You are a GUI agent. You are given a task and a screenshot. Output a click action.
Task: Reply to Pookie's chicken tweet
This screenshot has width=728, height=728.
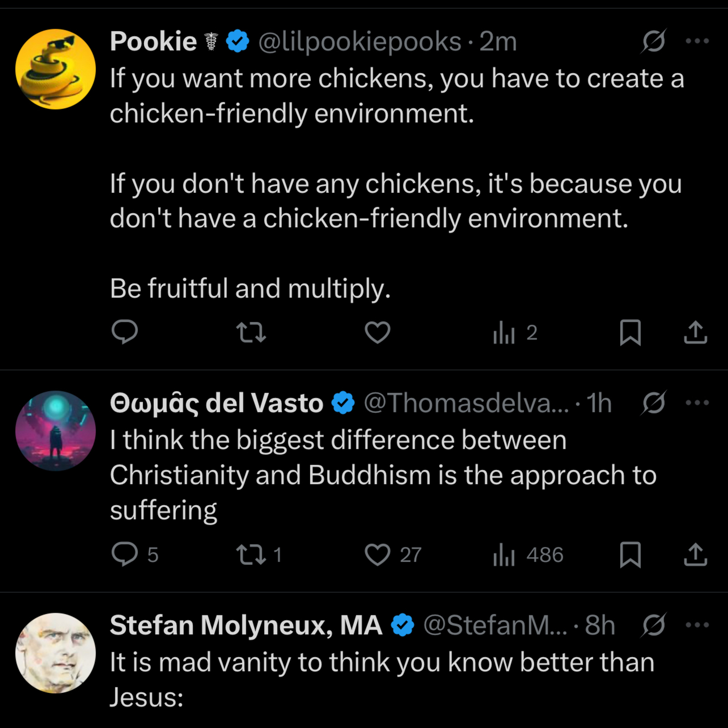pyautogui.click(x=125, y=332)
